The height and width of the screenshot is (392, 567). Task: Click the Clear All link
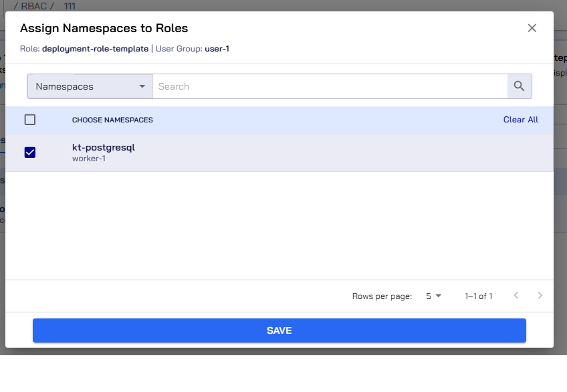pyautogui.click(x=520, y=120)
